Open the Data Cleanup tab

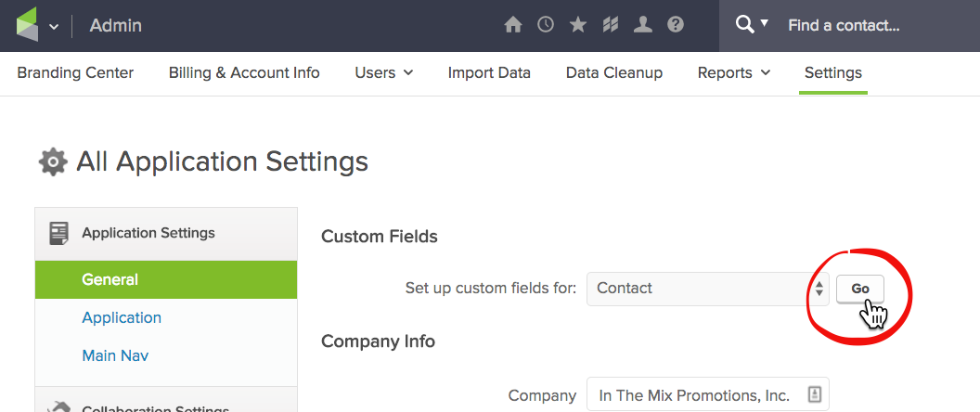(x=614, y=73)
